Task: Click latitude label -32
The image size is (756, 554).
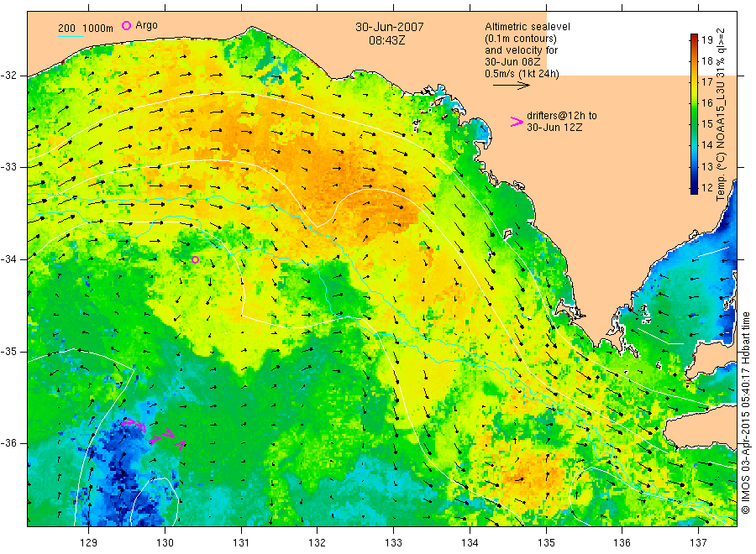Action: point(8,76)
